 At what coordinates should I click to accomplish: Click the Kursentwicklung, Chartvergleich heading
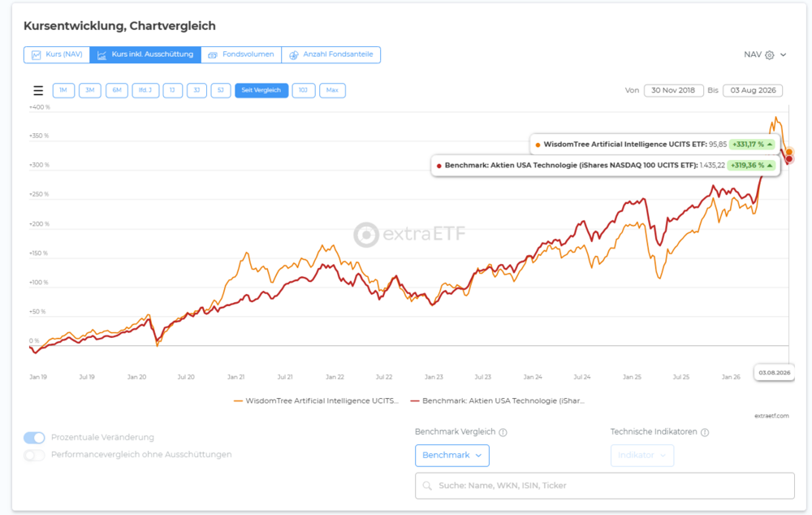[119, 26]
